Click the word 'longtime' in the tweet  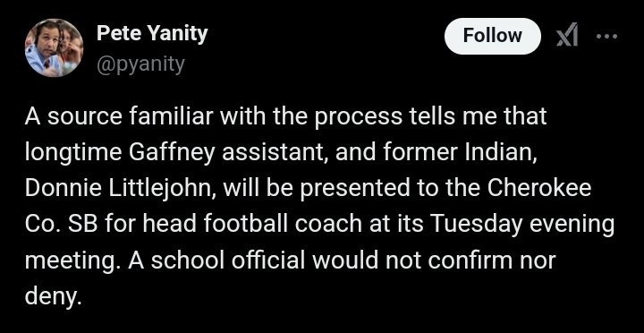(73, 153)
